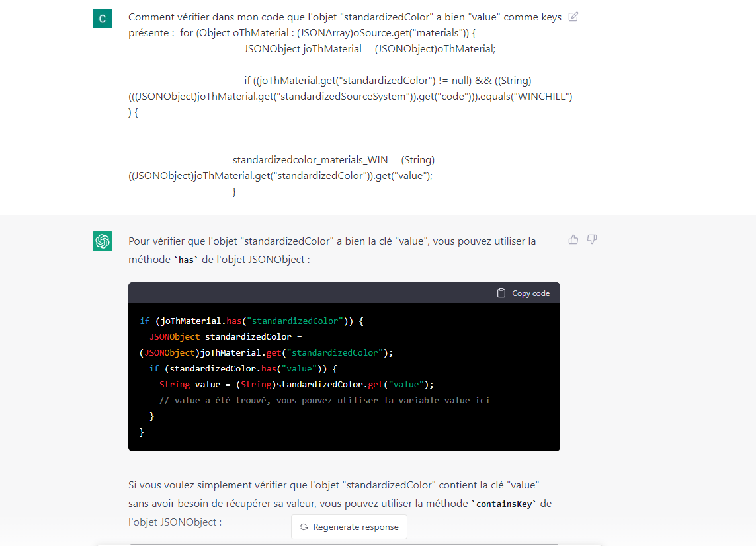Image resolution: width=756 pixels, height=546 pixels.
Task: Click the code line starting "String value = (String)standardizedColor"
Action: point(296,385)
